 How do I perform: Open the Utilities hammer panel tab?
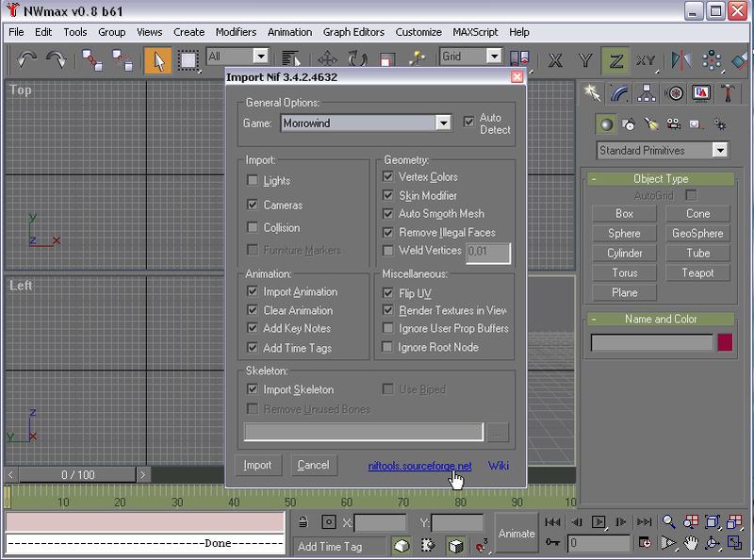[x=728, y=92]
